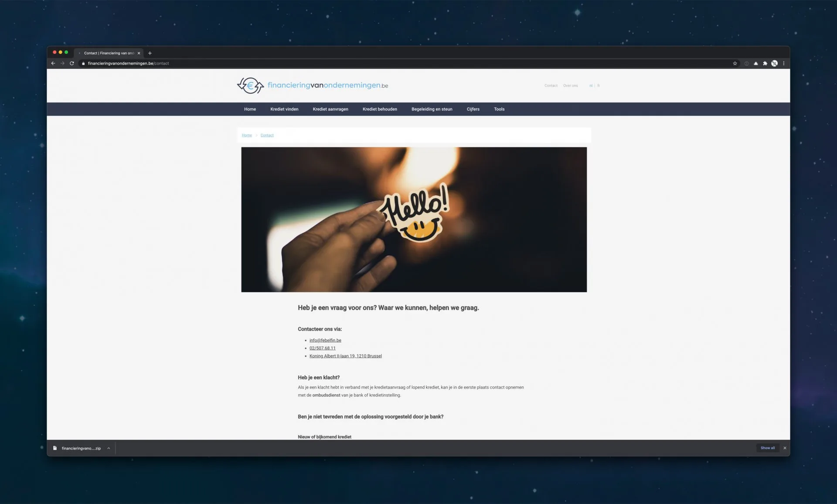Viewport: 837px width, 504px height.
Task: Open the Krediet behouden menu
Action: pyautogui.click(x=380, y=109)
